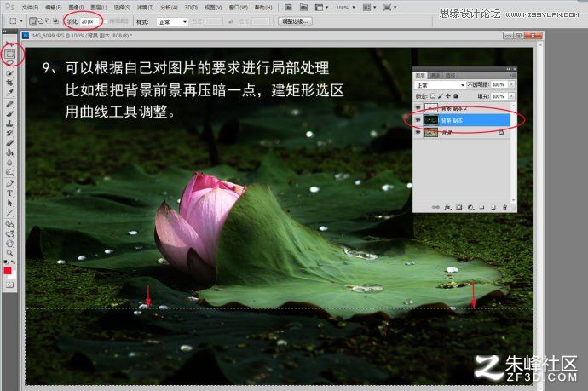Toggle lock image pixels
The image size is (588, 391).
click(441, 96)
